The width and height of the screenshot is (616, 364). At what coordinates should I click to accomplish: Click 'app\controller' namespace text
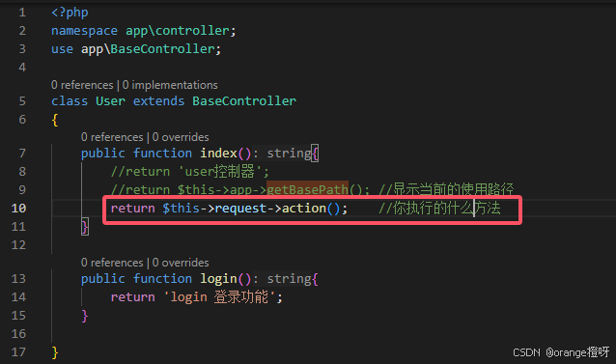tap(178, 31)
